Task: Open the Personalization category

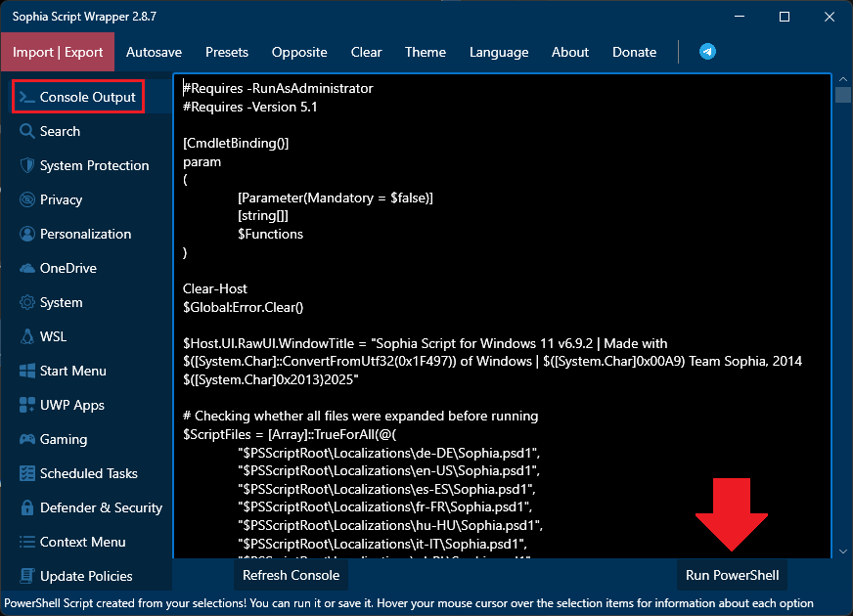Action: [x=85, y=234]
